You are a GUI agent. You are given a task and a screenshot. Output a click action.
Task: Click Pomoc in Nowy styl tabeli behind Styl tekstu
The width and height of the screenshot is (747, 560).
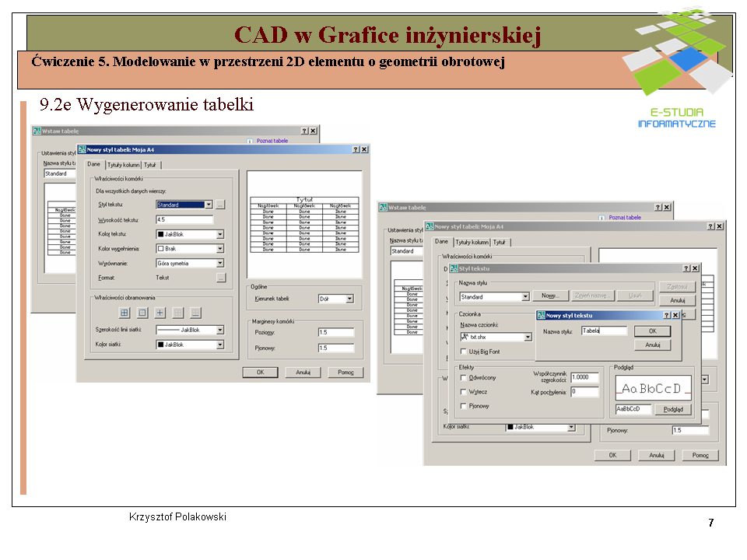pyautogui.click(x=700, y=455)
